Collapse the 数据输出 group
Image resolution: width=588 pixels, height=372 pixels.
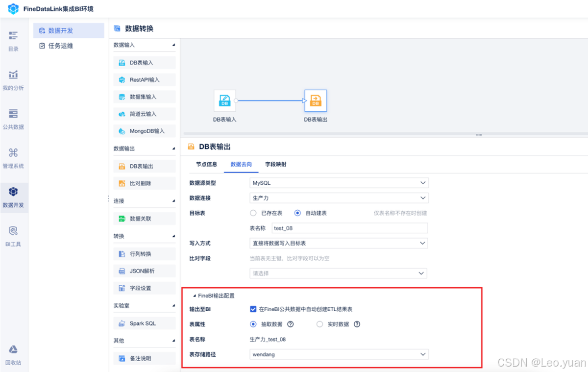tap(173, 149)
